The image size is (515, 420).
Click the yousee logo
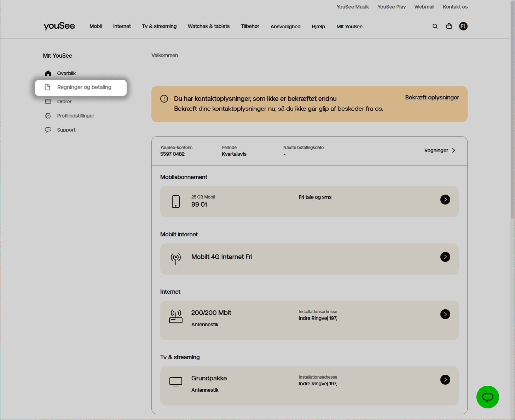click(59, 26)
